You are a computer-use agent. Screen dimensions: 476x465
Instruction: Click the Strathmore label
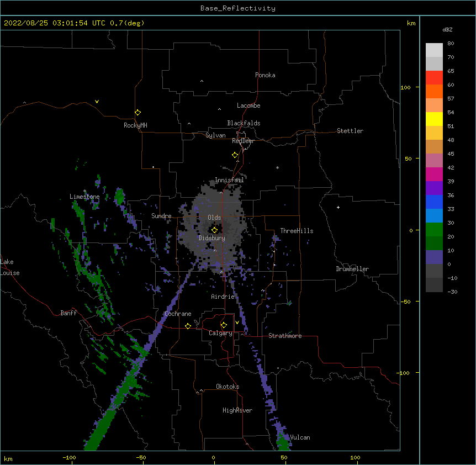click(285, 336)
